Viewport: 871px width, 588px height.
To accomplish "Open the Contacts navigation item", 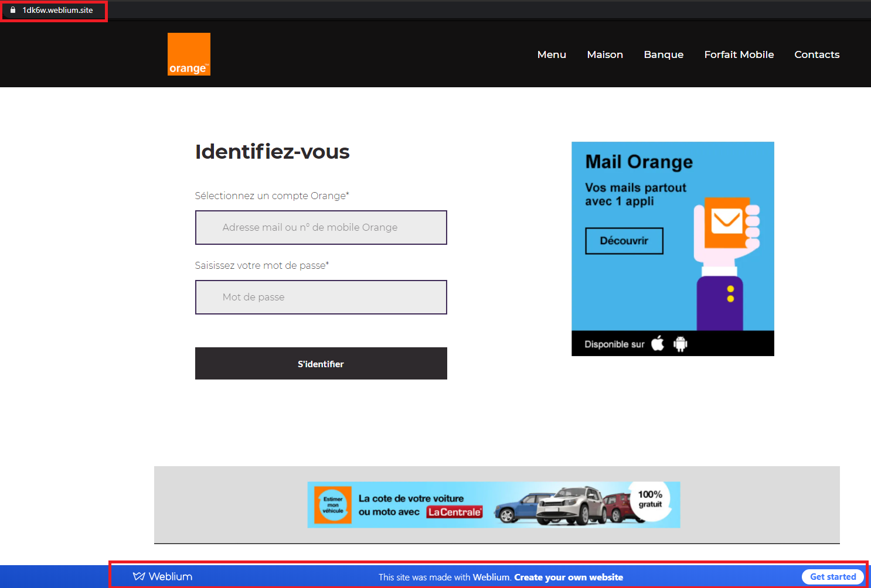I will tap(817, 54).
